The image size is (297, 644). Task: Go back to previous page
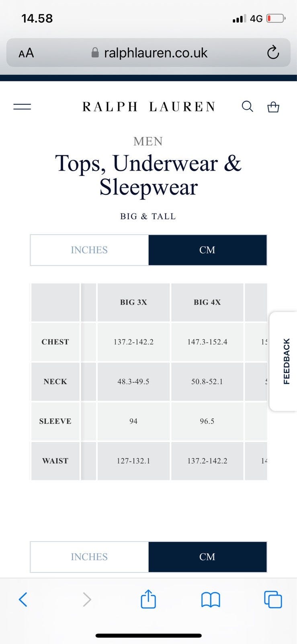[x=23, y=599]
